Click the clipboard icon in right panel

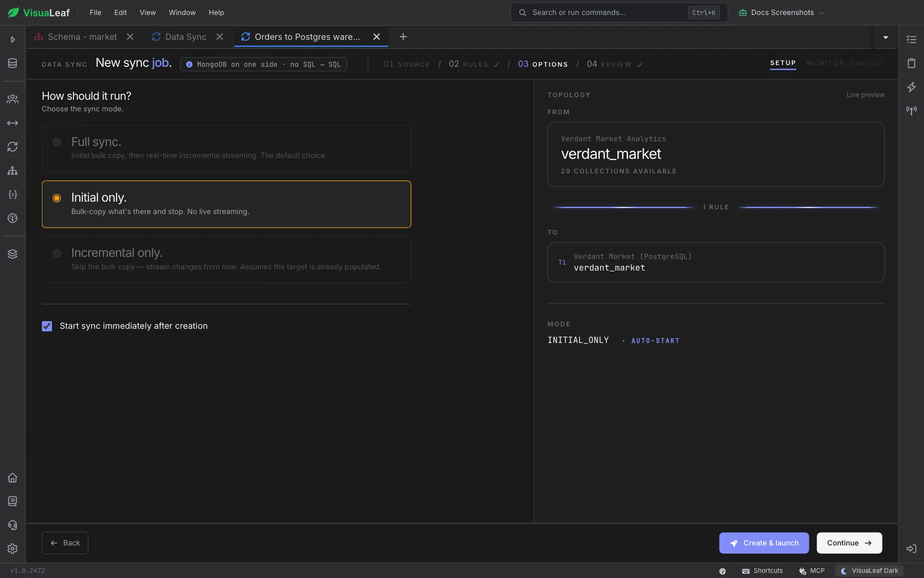(x=911, y=63)
